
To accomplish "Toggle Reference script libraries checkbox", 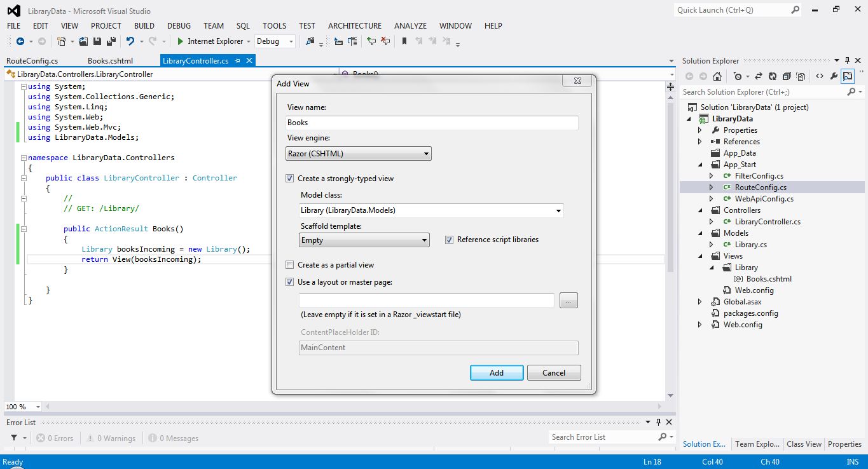I will click(x=450, y=240).
